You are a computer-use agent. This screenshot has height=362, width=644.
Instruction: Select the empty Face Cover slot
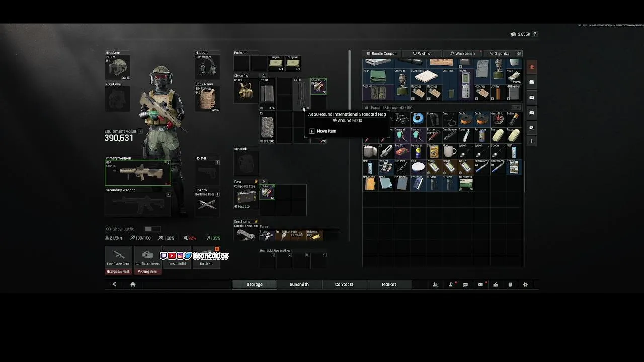(117, 99)
